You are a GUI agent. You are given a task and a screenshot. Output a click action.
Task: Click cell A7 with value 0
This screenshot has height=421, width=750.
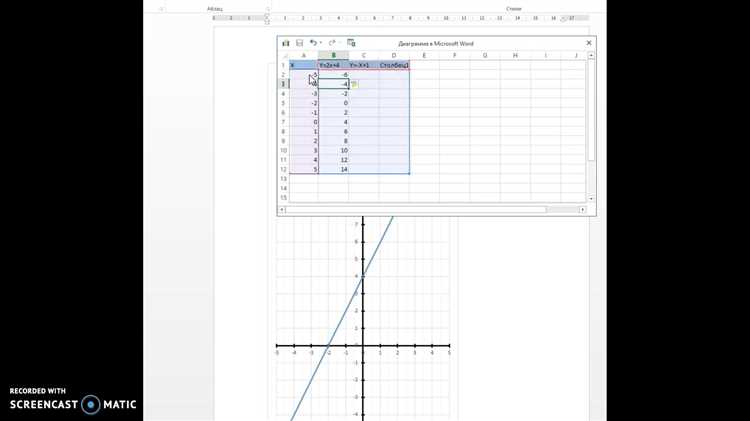(303, 122)
